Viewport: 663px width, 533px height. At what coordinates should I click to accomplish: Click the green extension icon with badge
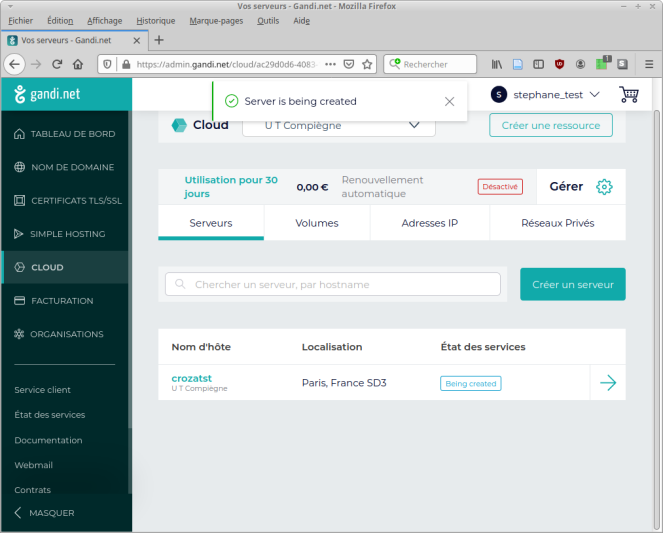pyautogui.click(x=602, y=63)
